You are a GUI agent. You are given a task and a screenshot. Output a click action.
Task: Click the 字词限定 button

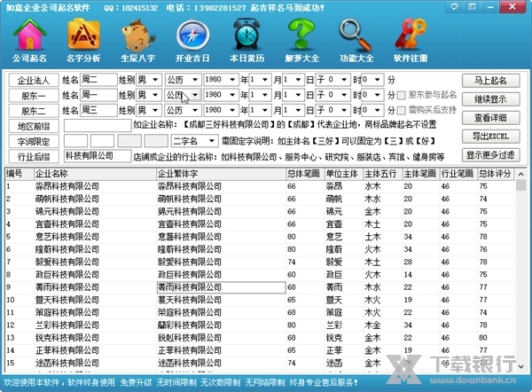pyautogui.click(x=34, y=141)
